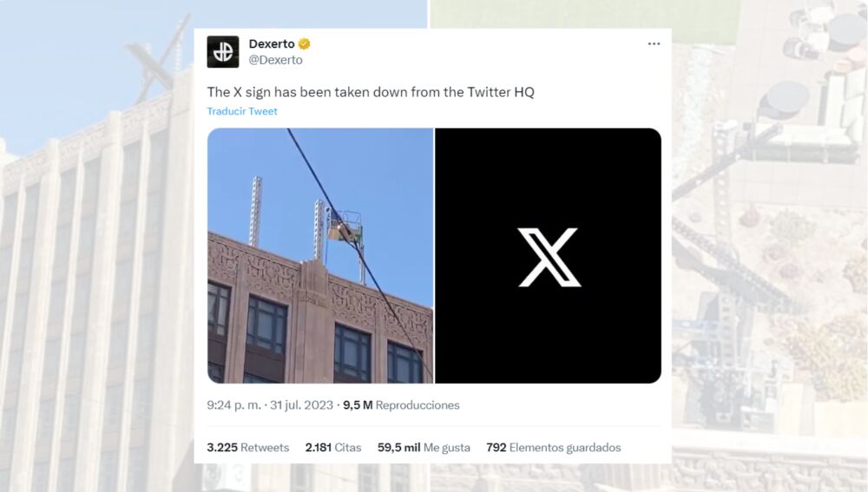Viewport: 868px width, 492px height.
Task: Click the Dexerto profile avatar
Action: tap(222, 51)
